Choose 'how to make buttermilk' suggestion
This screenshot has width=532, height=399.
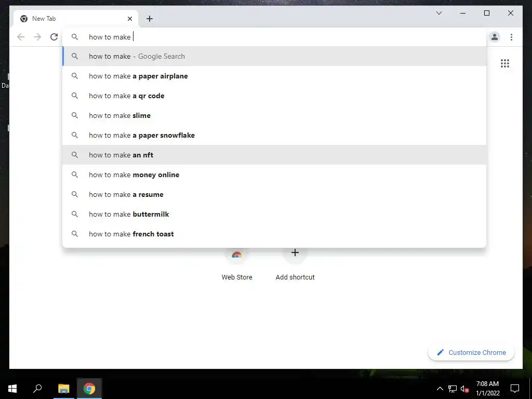tap(274, 214)
